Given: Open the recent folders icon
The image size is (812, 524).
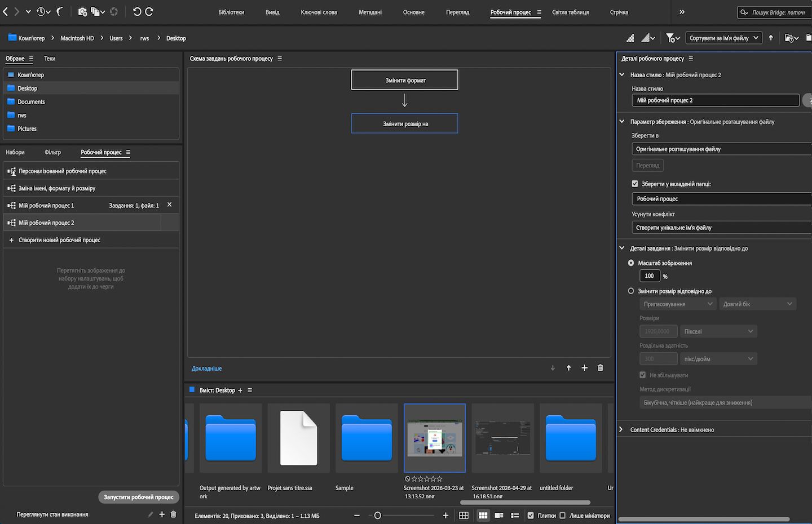Looking at the screenshot, I should tap(792, 38).
